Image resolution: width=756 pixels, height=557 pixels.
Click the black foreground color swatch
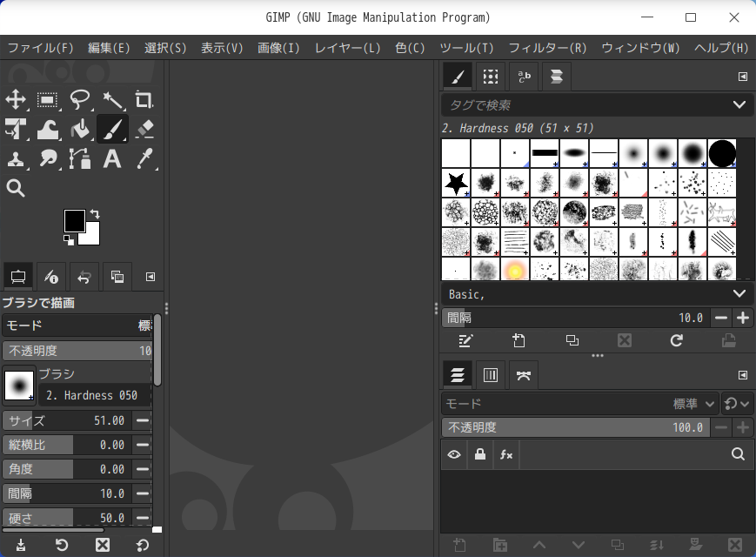(x=74, y=220)
